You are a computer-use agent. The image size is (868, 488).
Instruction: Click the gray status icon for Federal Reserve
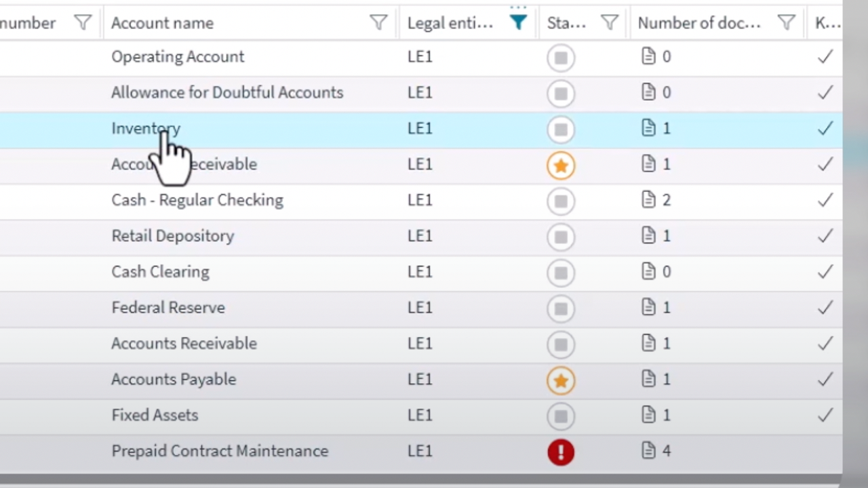561,308
